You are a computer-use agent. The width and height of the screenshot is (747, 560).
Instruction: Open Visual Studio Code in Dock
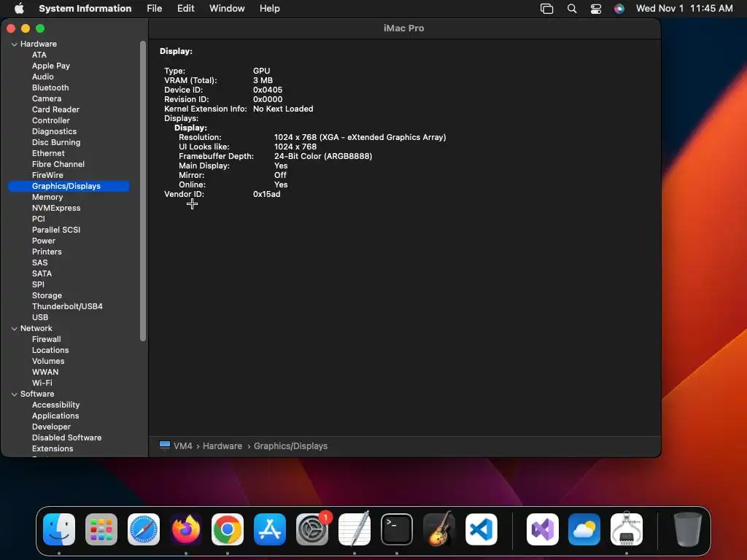pyautogui.click(x=481, y=529)
